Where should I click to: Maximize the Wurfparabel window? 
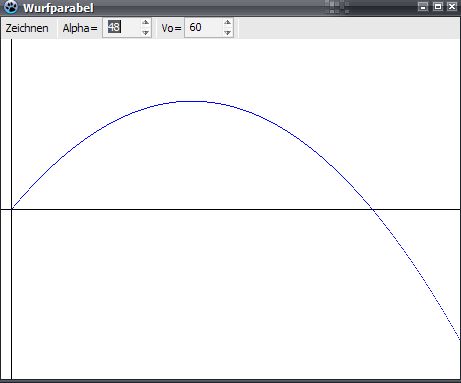438,6
